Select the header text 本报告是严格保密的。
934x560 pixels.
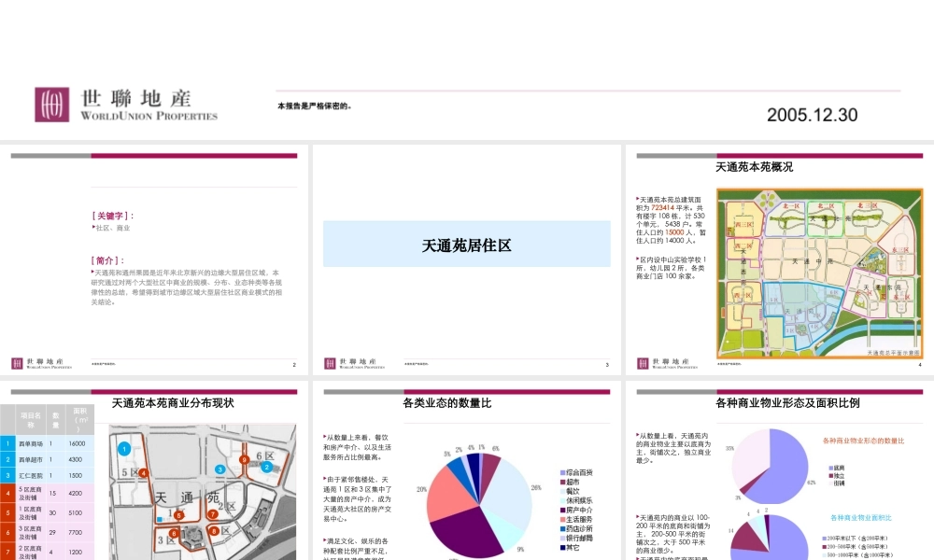pyautogui.click(x=315, y=106)
